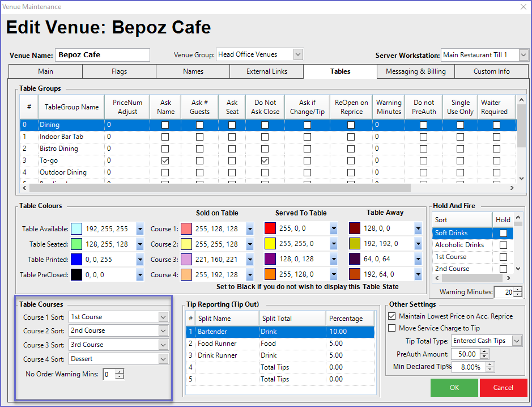The width and height of the screenshot is (532, 407).
Task: Select the Drink Runner tip split row
Action: tap(280, 355)
